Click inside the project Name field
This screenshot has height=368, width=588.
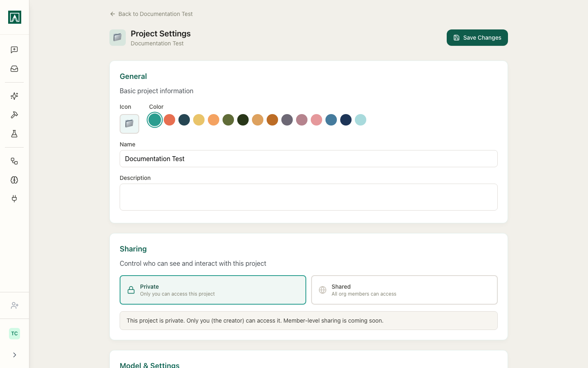(308, 159)
